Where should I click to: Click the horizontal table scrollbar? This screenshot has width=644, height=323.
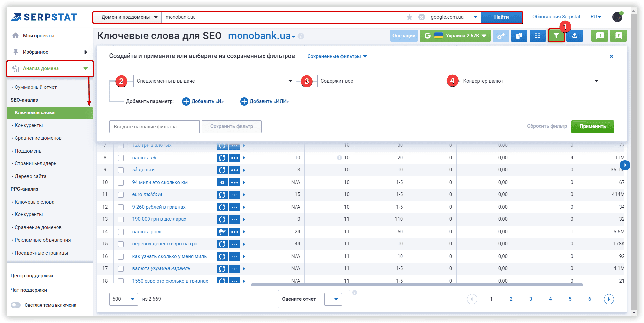[x=417, y=285]
